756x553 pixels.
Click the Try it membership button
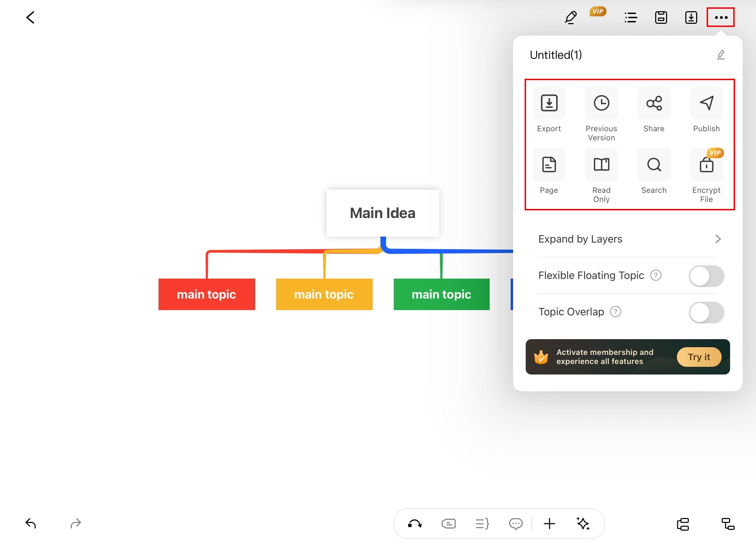pyautogui.click(x=699, y=357)
